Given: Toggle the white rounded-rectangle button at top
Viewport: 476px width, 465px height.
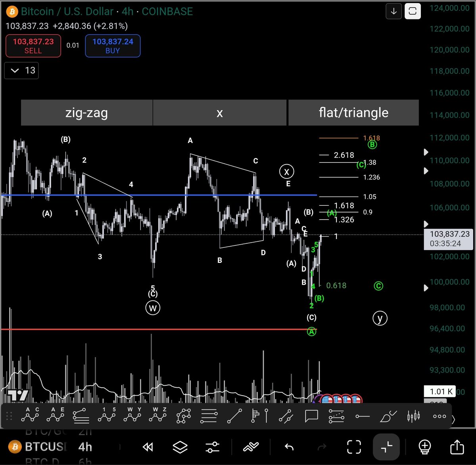Looking at the screenshot, I should pos(413,11).
